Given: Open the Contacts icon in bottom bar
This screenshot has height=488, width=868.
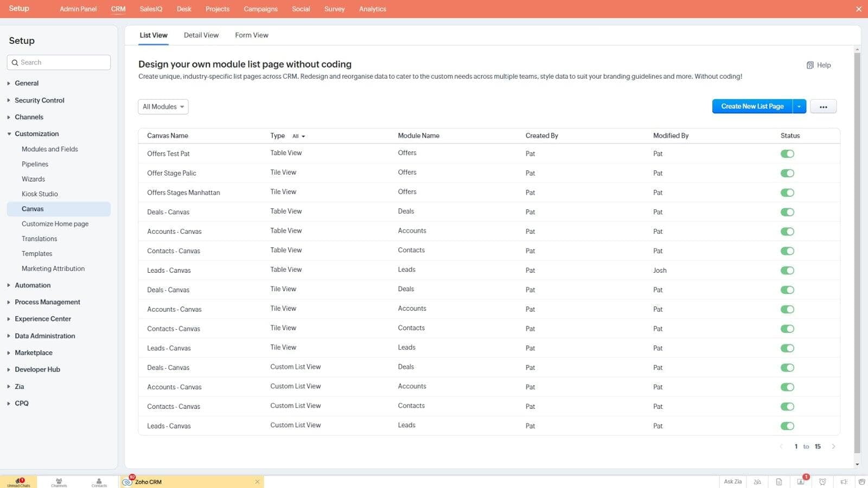Looking at the screenshot, I should click(x=99, y=481).
